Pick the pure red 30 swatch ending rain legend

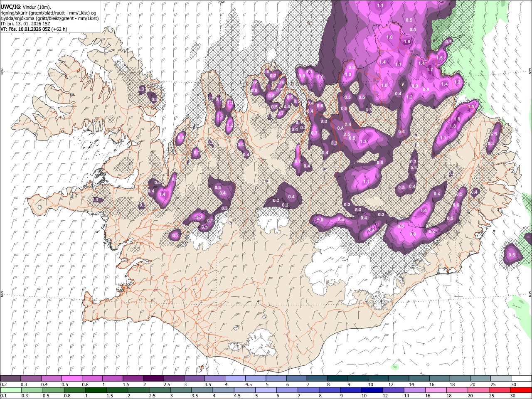(521, 390)
